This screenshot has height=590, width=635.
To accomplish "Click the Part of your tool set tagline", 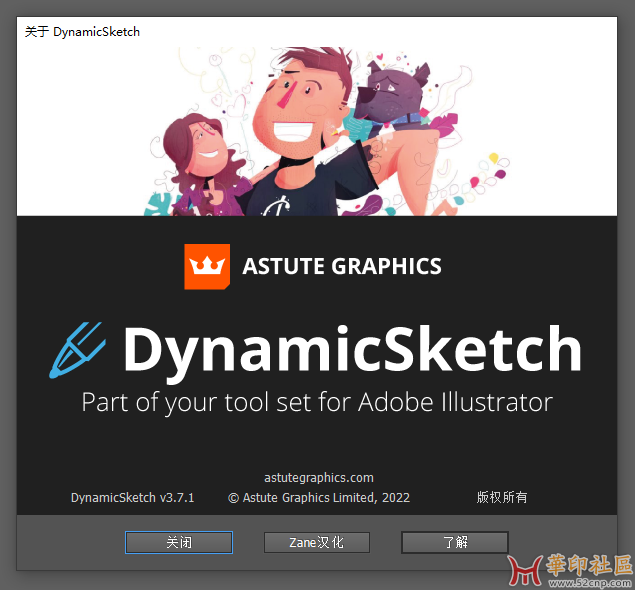I will click(x=317, y=403).
